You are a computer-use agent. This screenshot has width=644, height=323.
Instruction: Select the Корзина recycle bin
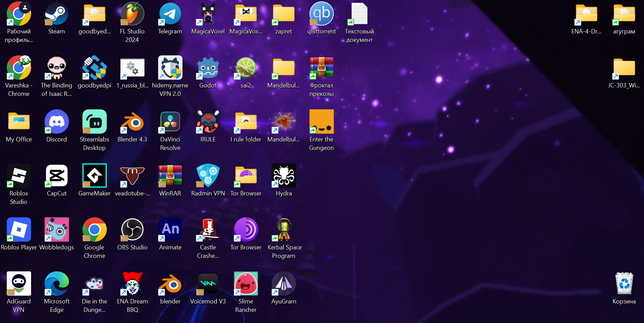pos(624,284)
